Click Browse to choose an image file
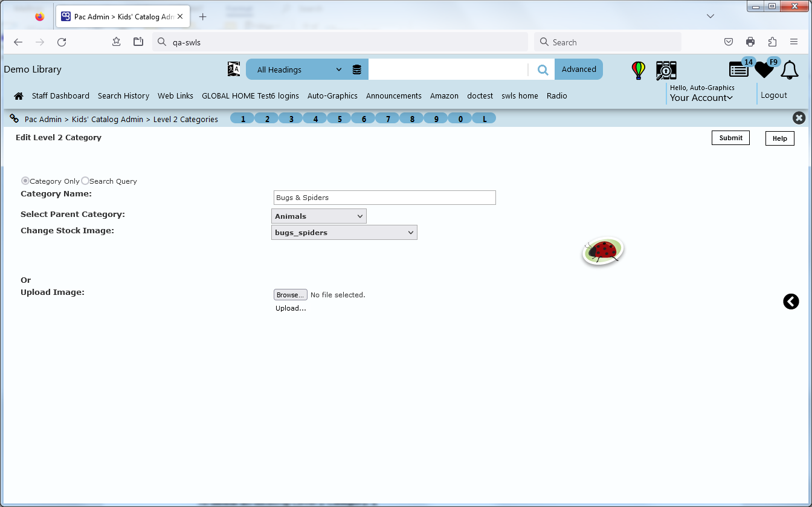This screenshot has width=812, height=507. point(291,295)
